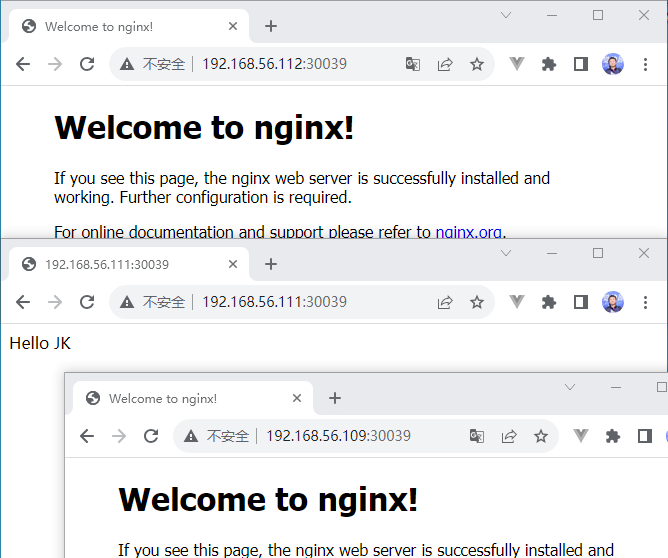Open Chrome three-dot menu in top window
Image resolution: width=668 pixels, height=558 pixels.
[x=645, y=64]
